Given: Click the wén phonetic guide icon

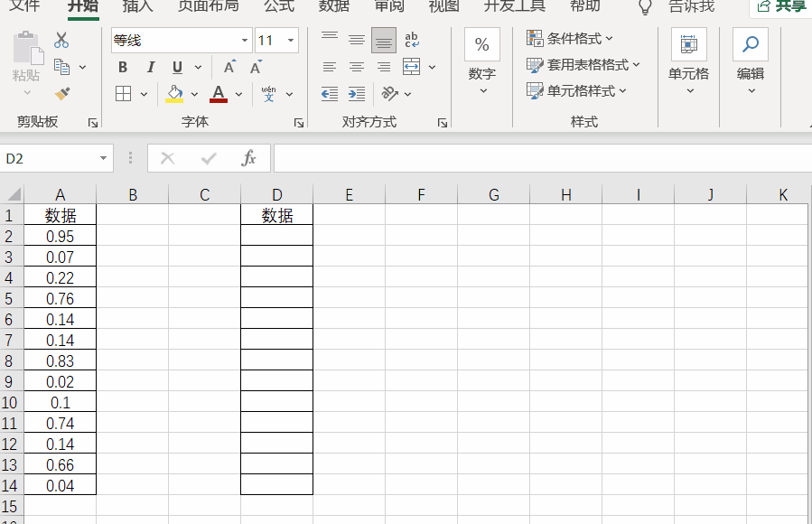Looking at the screenshot, I should pyautogui.click(x=269, y=94).
